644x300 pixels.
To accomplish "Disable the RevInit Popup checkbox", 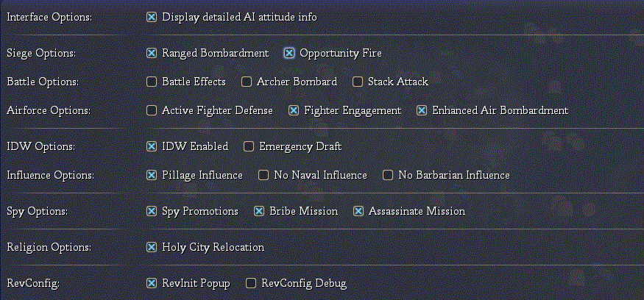I will [x=152, y=283].
